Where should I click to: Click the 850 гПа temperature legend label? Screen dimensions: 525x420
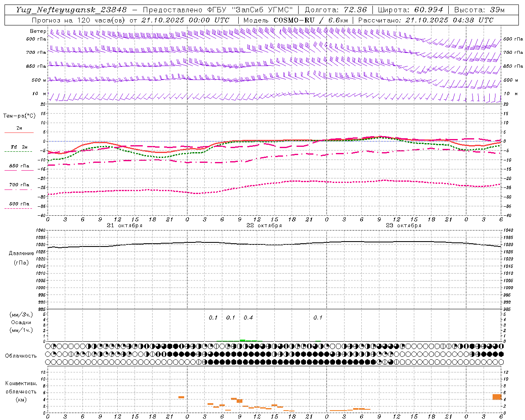(19, 166)
